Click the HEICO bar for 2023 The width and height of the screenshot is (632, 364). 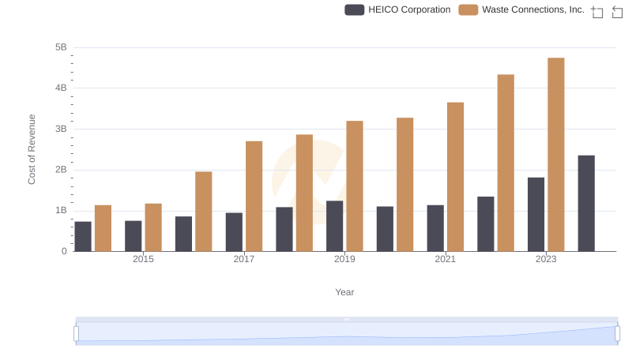536,215
